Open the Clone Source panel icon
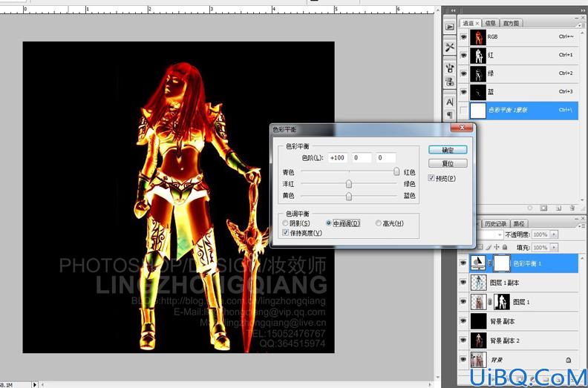 pos(450,81)
